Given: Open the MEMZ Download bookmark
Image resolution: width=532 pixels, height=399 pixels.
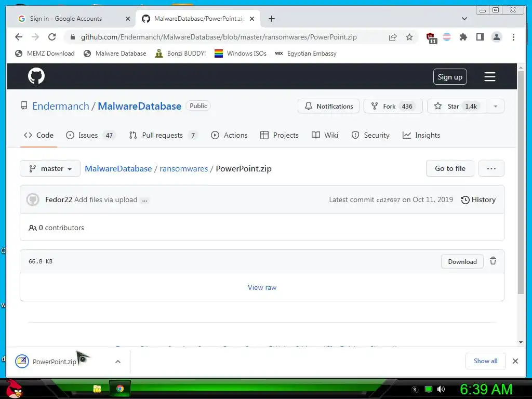Looking at the screenshot, I should point(45,54).
